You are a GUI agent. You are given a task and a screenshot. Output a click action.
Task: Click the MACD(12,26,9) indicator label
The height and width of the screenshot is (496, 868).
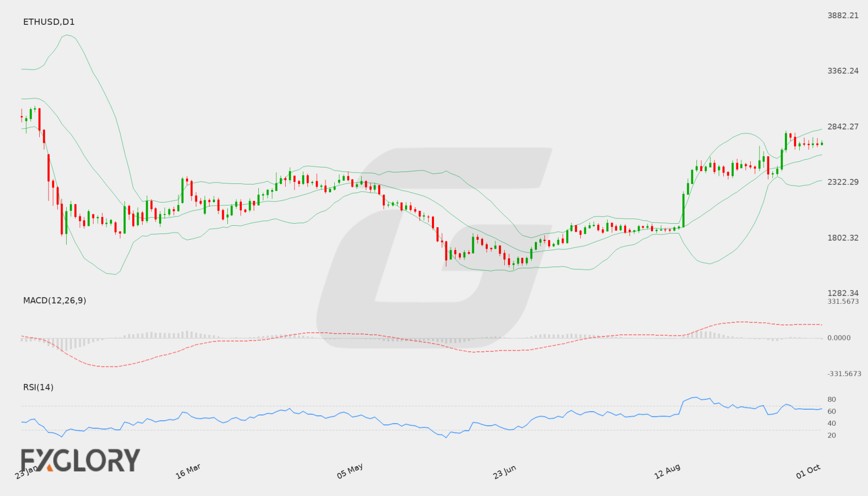55,300
